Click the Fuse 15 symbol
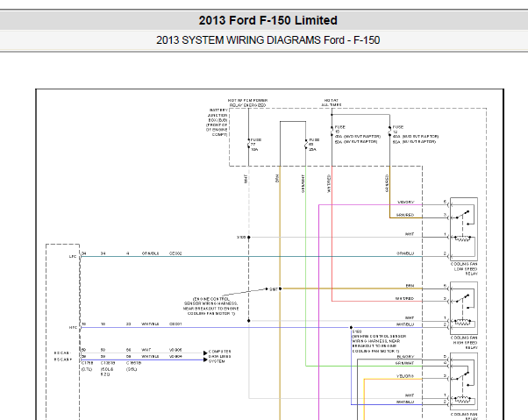The image size is (528, 420). pos(332,131)
